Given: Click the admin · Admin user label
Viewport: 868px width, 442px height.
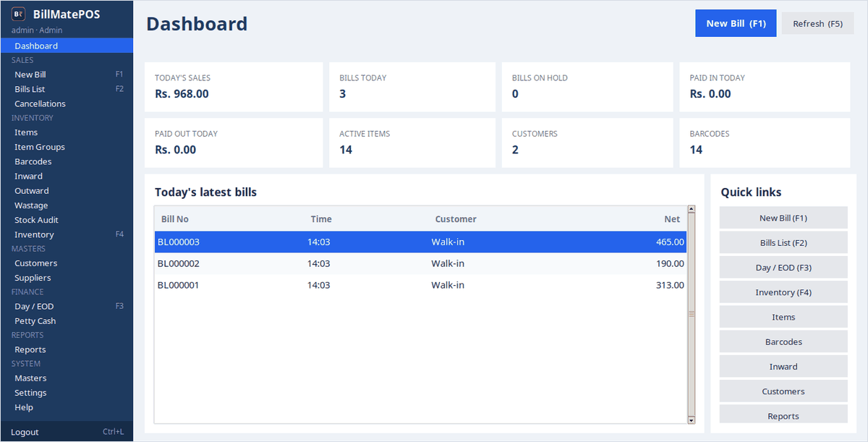Looking at the screenshot, I should point(37,30).
